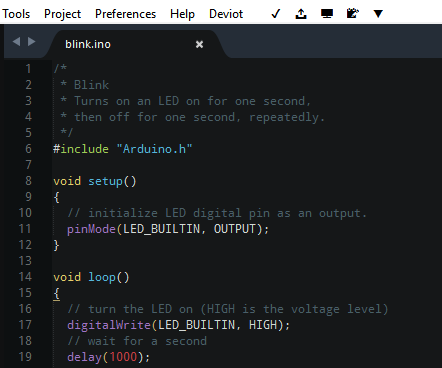Click the underlined opening brace on line 15

pos(57,293)
